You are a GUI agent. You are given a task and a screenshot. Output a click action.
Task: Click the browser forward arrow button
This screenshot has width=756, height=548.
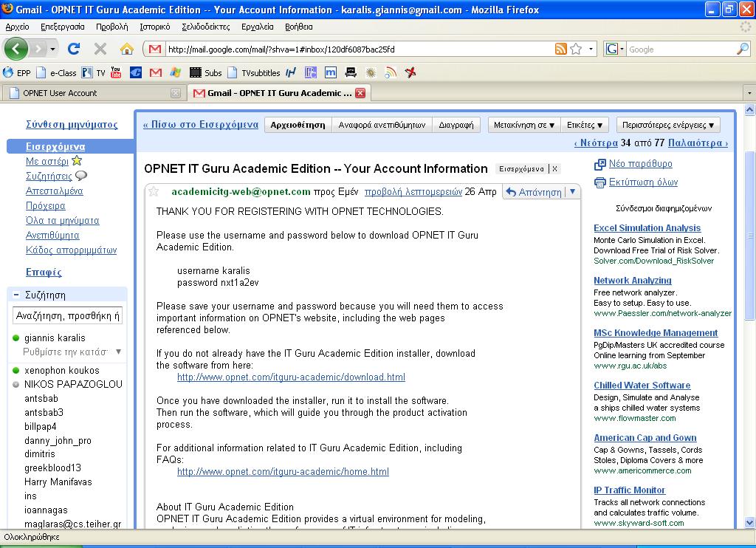[38, 49]
